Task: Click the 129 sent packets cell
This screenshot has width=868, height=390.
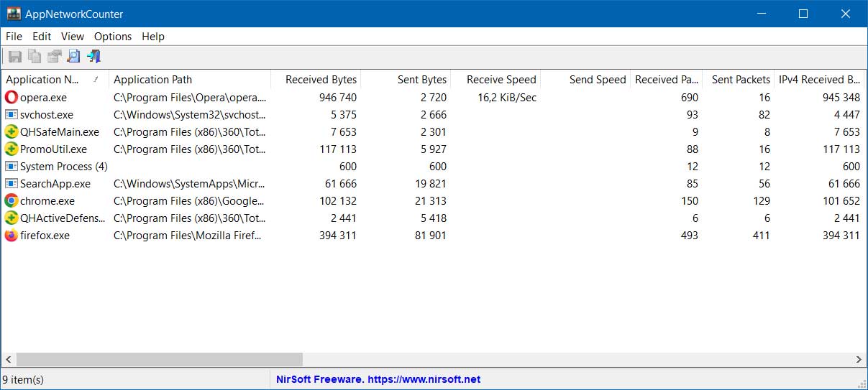Action: click(x=762, y=200)
